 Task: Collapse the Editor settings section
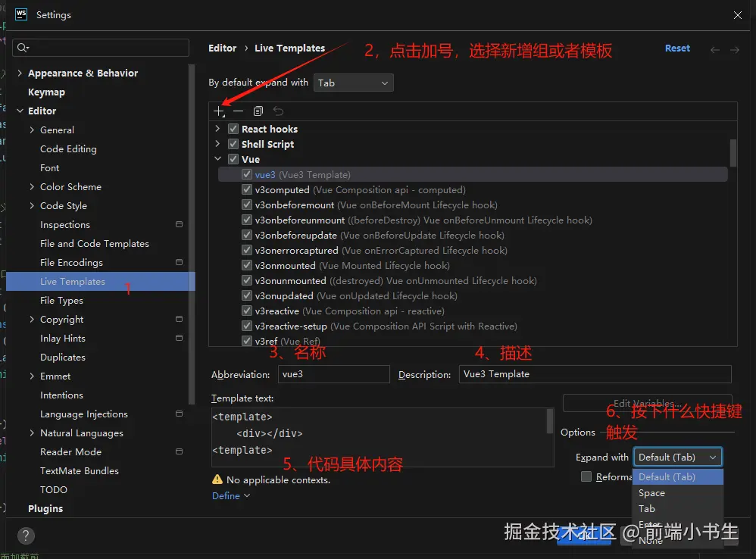click(20, 111)
